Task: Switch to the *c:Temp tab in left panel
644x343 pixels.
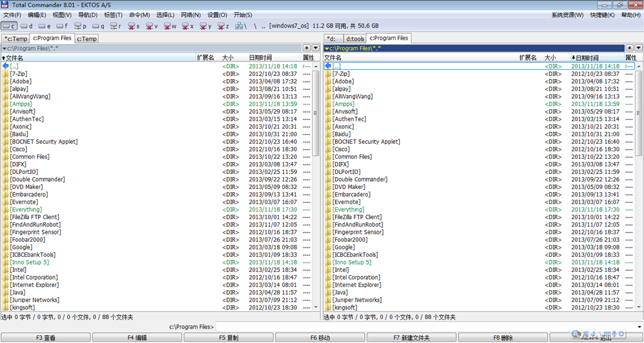Action: click(x=16, y=38)
